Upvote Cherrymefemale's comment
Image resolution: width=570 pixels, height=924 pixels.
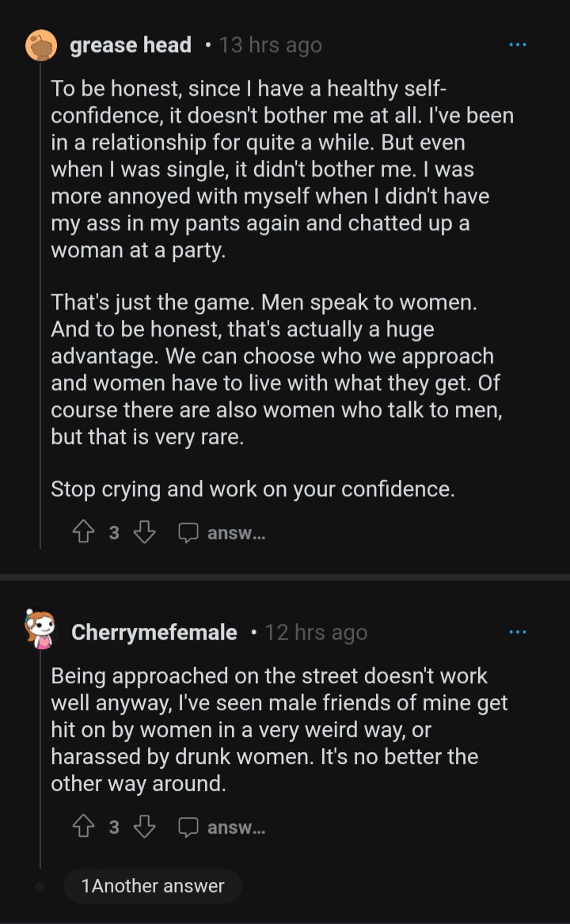pos(83,826)
